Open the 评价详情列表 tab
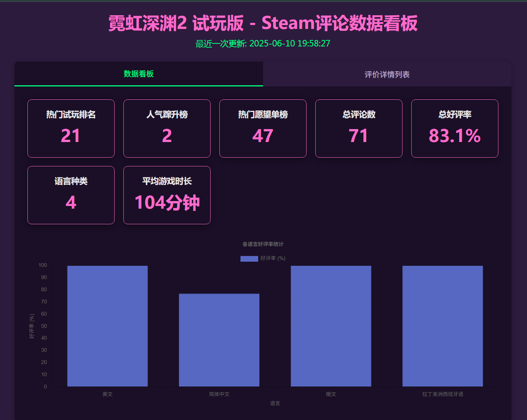The image size is (527, 420). tap(387, 74)
